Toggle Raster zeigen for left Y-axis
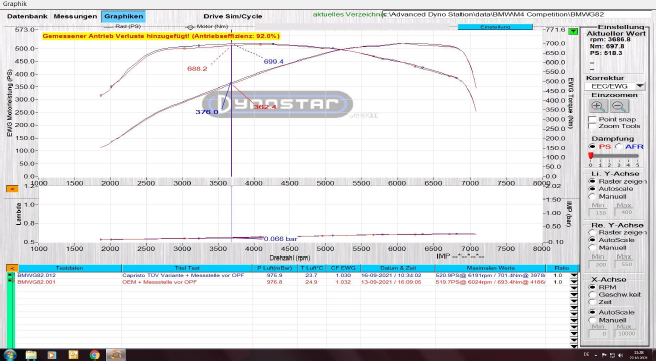This screenshot has width=656, height=362. (592, 181)
